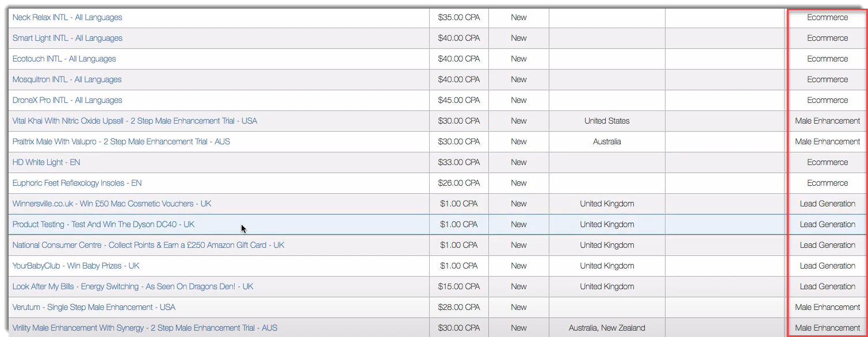Open Vital Khai With Nitric Oxide Upsell offer
Viewport: 868px width, 337px height.
coord(135,121)
